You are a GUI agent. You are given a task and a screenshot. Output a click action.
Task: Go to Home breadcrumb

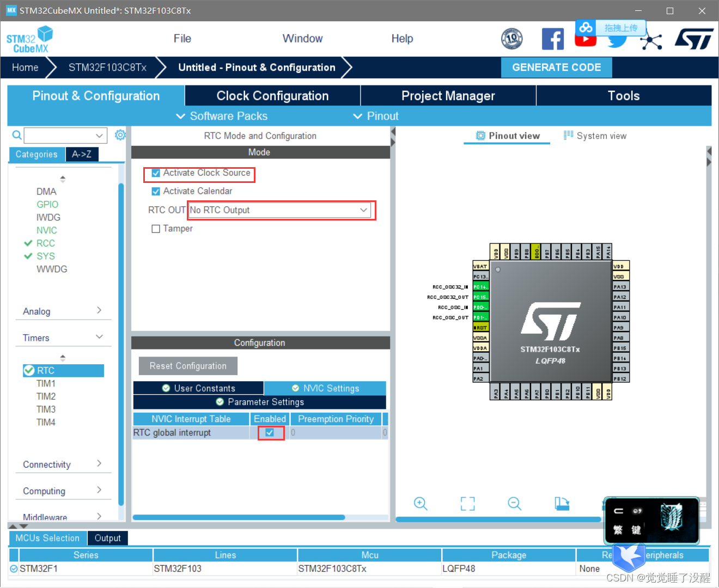(25, 68)
